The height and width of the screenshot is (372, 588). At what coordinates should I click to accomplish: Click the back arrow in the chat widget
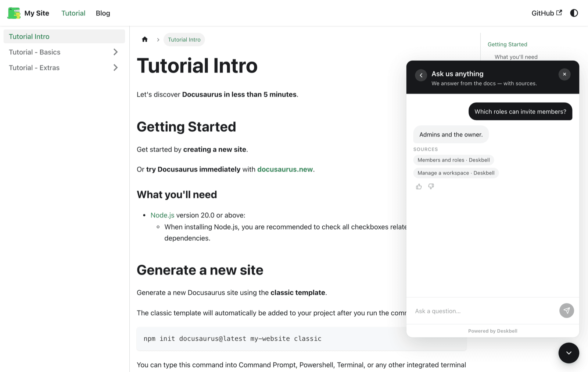pyautogui.click(x=421, y=75)
